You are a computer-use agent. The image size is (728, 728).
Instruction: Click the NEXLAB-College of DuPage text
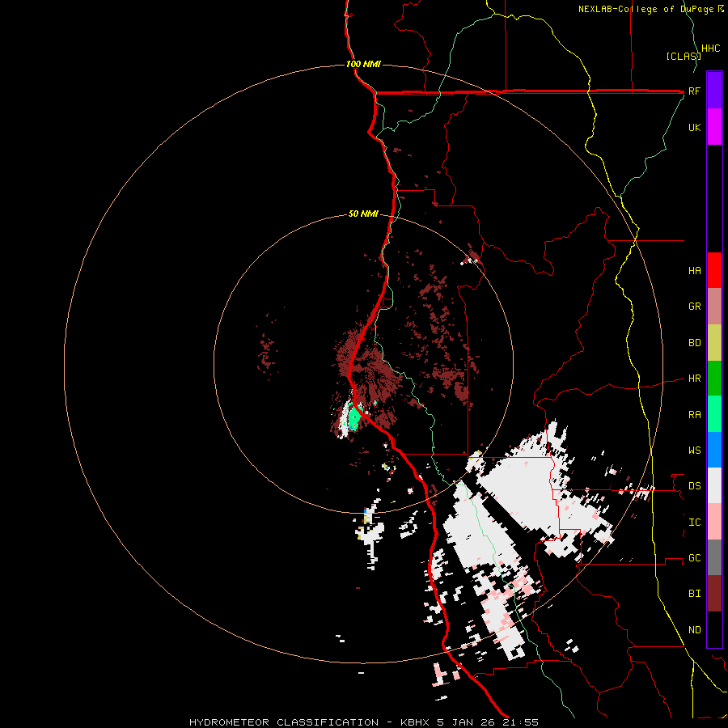pos(647,9)
